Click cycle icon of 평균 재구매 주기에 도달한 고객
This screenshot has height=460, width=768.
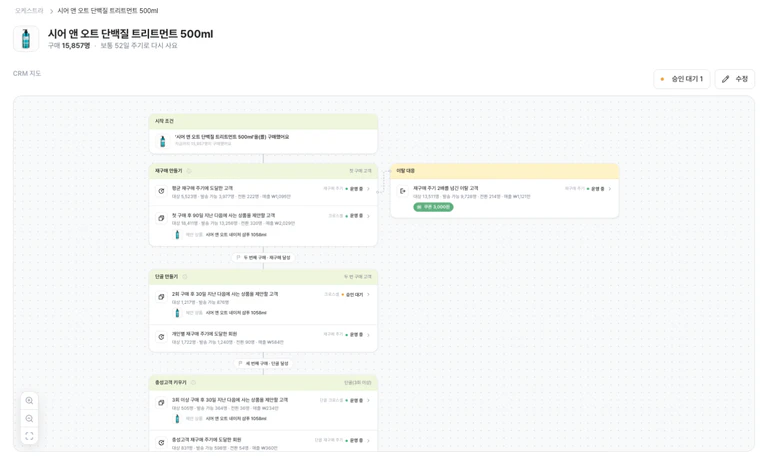coord(161,191)
